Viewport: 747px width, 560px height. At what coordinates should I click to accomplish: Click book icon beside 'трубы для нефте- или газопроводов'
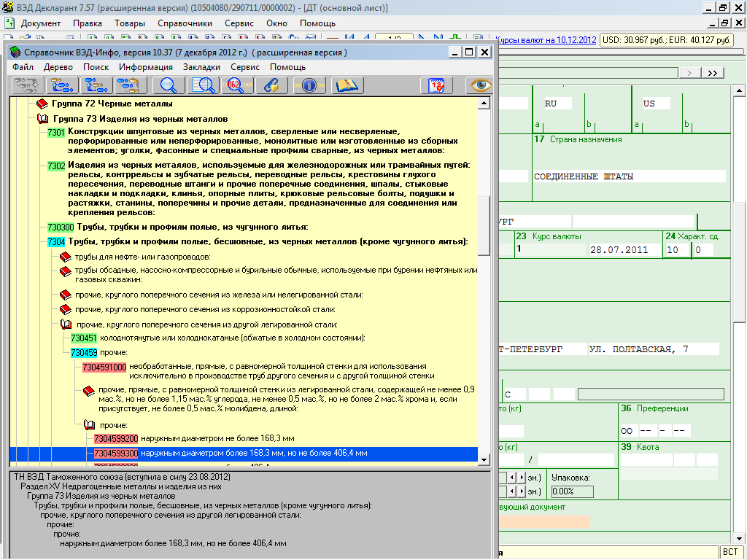65,257
